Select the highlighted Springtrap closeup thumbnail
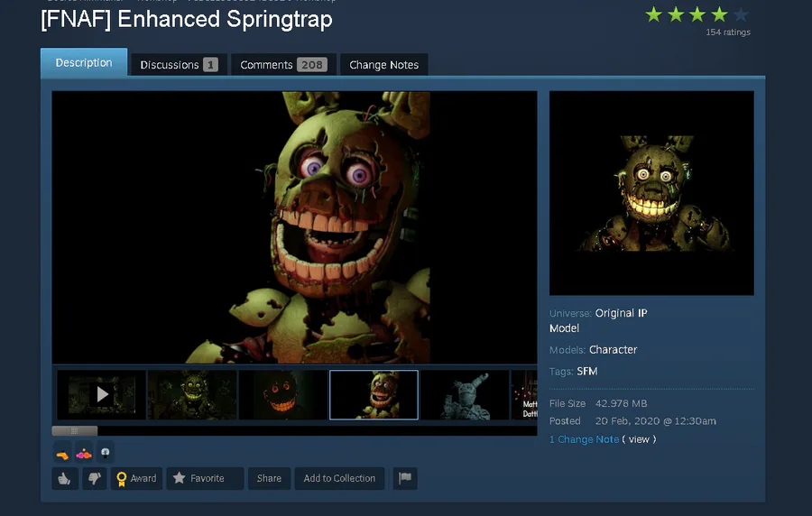 click(x=374, y=395)
